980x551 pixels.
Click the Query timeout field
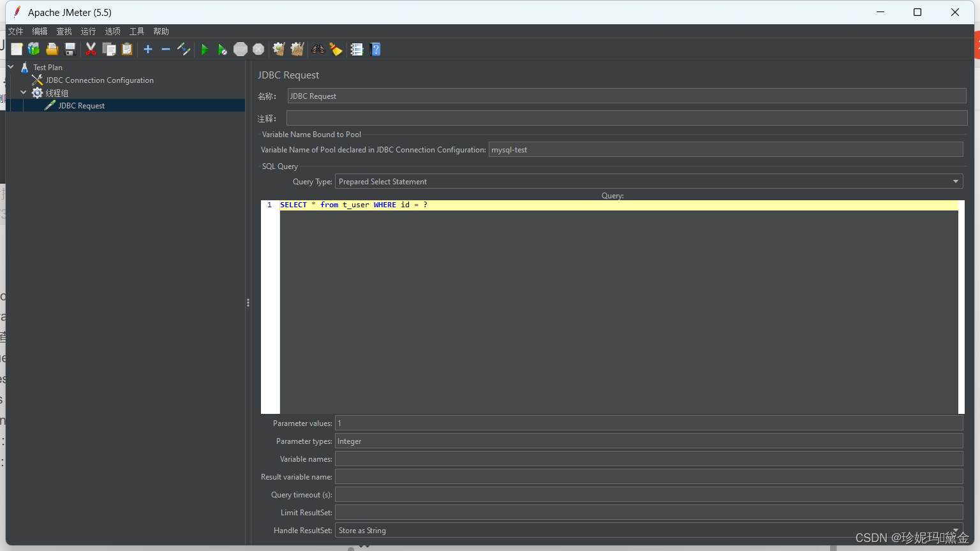click(649, 495)
